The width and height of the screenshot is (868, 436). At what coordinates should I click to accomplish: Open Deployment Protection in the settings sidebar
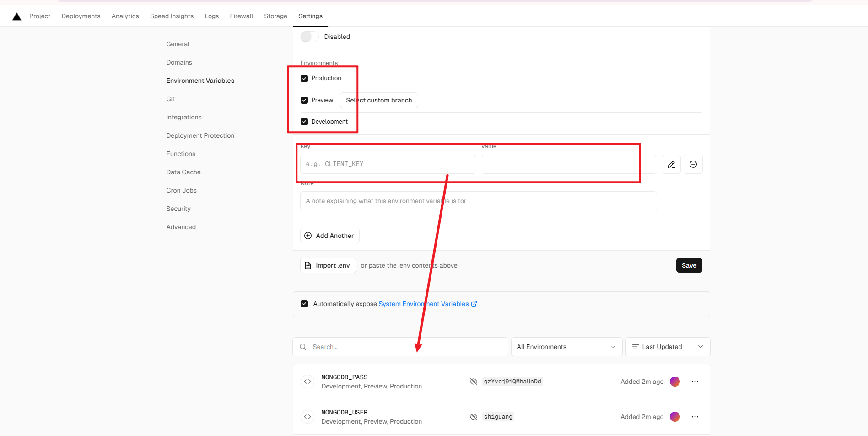200,135
